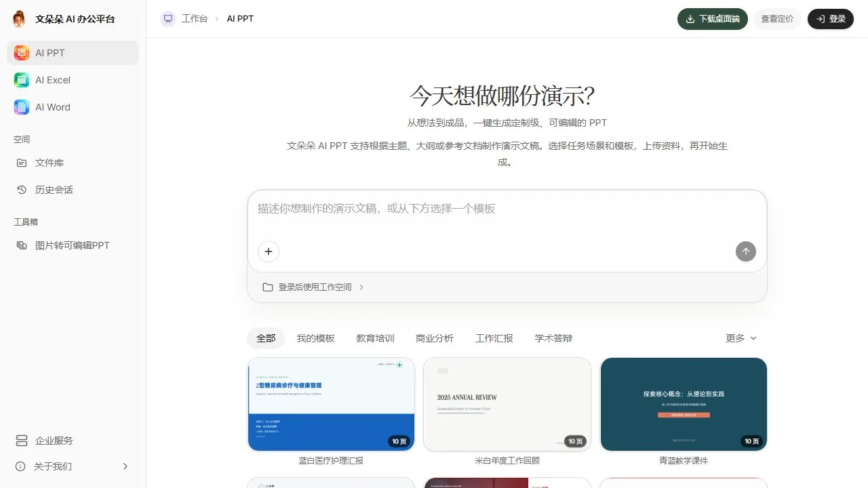The height and width of the screenshot is (488, 868).
Task: Click the AI PPT breadcrumb text
Action: [240, 19]
